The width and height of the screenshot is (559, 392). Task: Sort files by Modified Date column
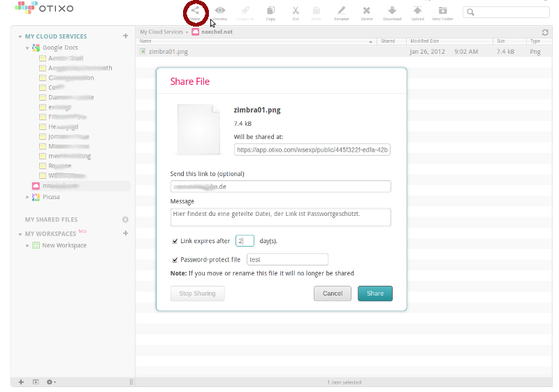[425, 41]
